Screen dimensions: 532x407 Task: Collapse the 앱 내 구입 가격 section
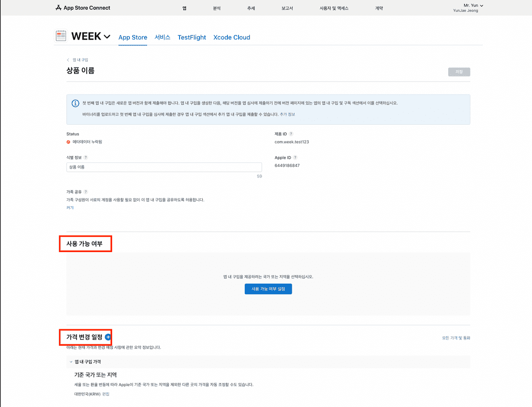point(71,362)
